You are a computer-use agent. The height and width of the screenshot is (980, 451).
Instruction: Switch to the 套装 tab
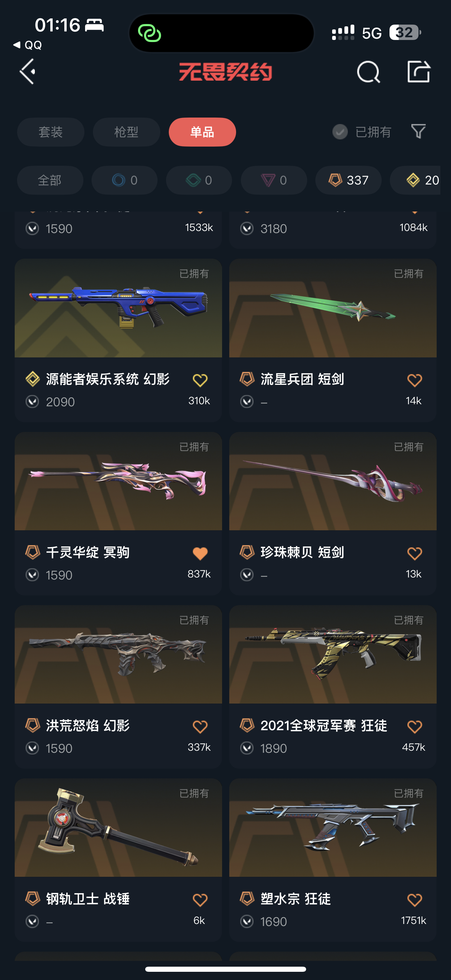tap(51, 132)
